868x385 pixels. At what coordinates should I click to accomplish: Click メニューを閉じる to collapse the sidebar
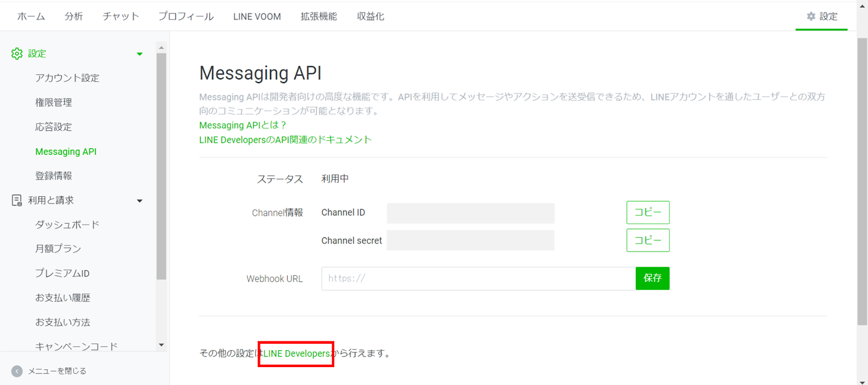pyautogui.click(x=57, y=371)
